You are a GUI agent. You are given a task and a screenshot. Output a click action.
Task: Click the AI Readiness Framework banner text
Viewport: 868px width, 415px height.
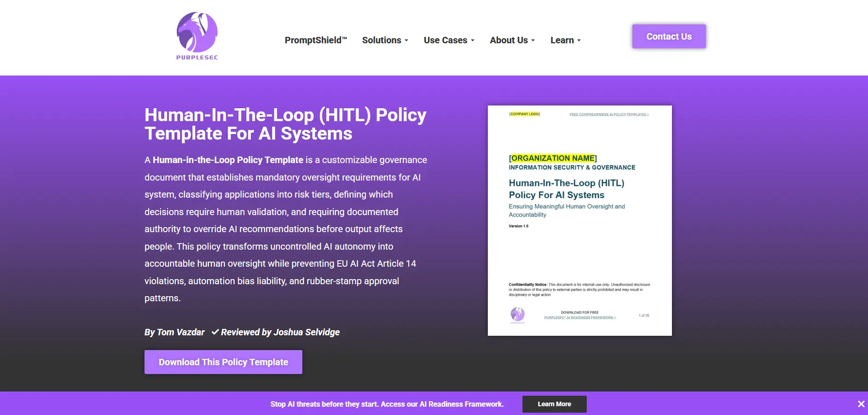(x=387, y=404)
